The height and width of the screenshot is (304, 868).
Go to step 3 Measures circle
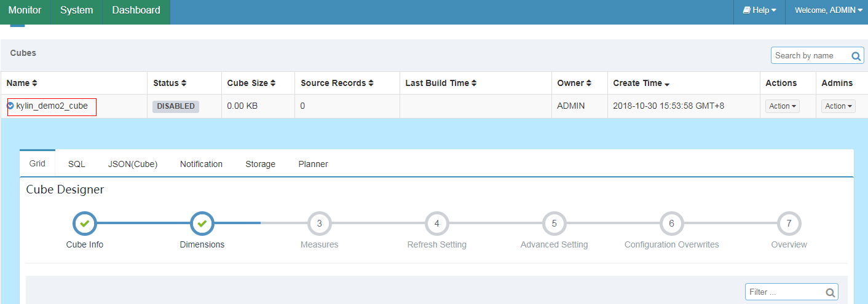point(320,224)
